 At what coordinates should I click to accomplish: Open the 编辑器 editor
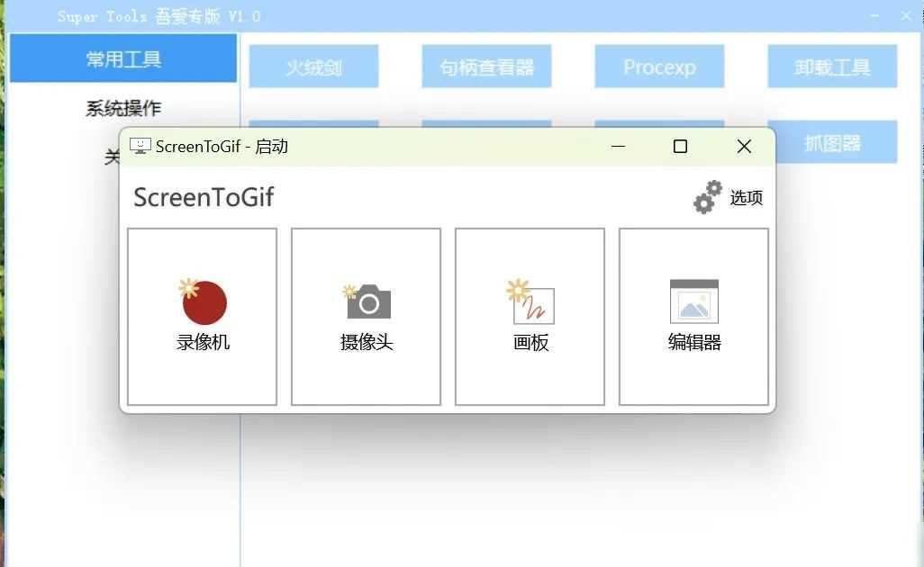click(693, 317)
